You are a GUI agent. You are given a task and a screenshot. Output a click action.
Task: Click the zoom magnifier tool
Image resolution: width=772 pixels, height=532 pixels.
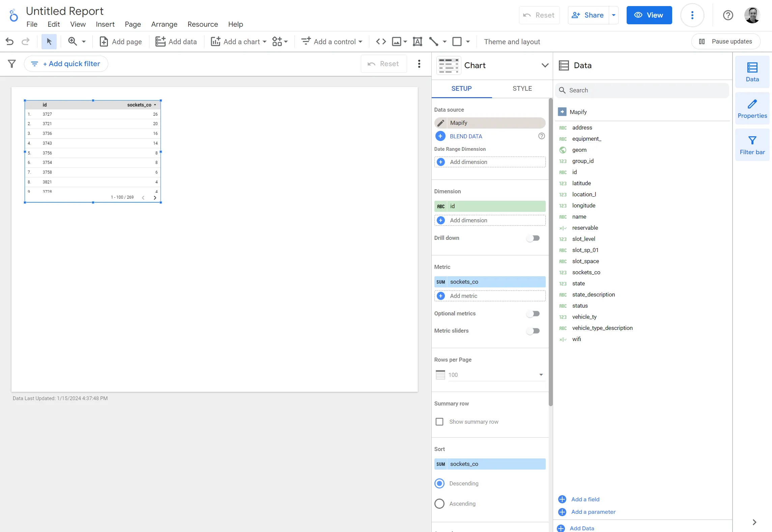pyautogui.click(x=73, y=41)
